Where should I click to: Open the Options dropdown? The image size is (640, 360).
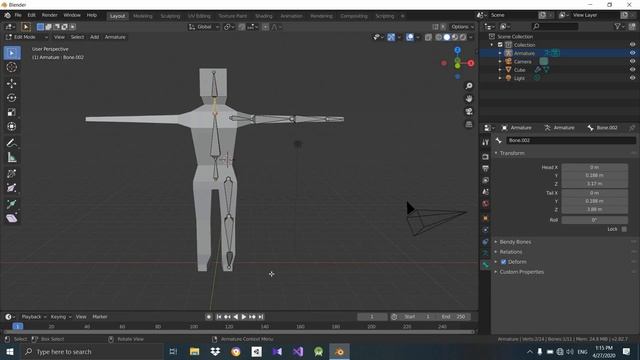pos(462,27)
